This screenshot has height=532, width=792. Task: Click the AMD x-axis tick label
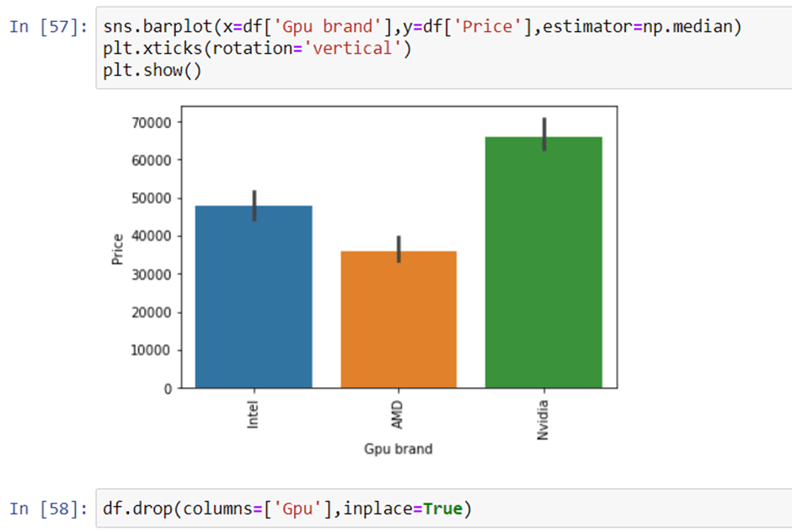point(398,415)
